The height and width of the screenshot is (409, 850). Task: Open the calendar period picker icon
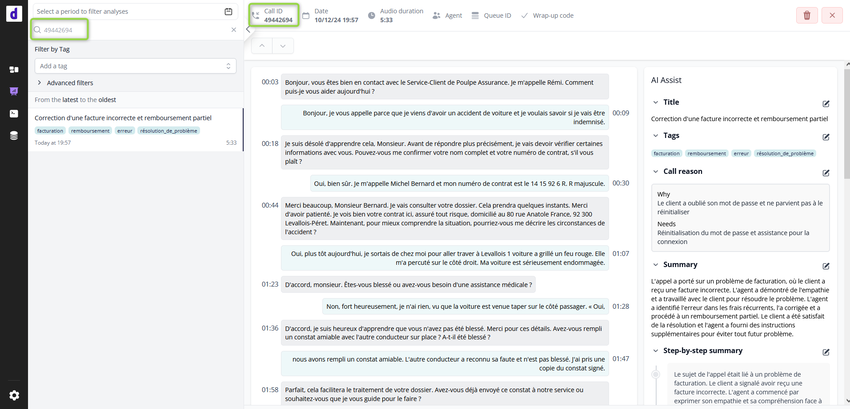[x=228, y=11]
